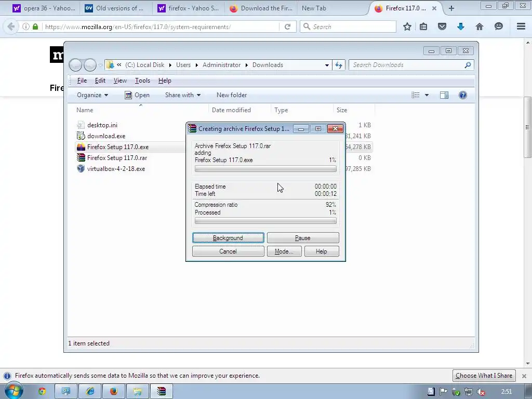
Task: Go to Firefox home page icon
Action: click(480, 26)
